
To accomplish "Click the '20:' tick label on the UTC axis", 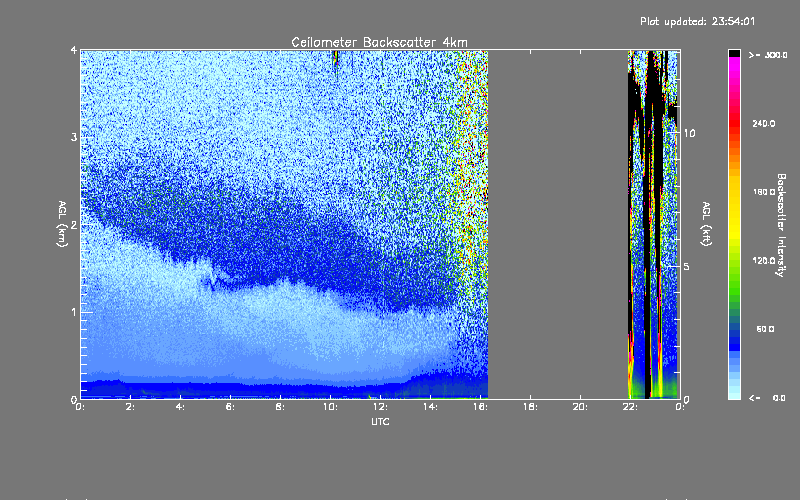I will pos(580,407).
